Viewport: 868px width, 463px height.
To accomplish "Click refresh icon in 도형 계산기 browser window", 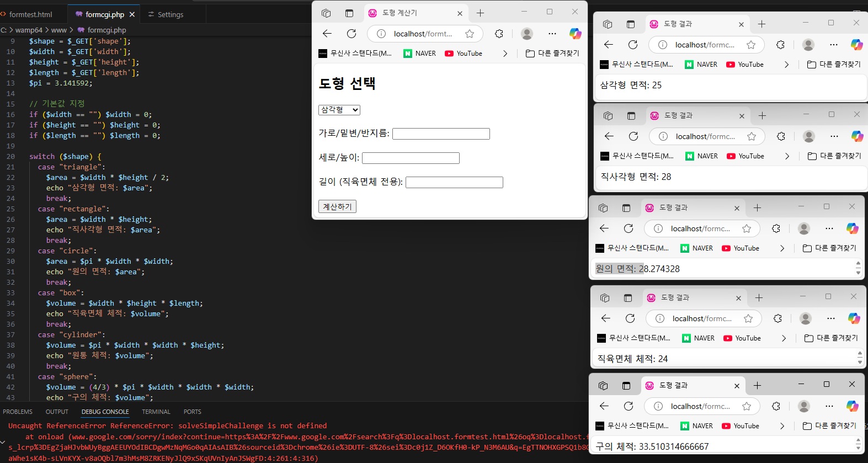I will 352,34.
